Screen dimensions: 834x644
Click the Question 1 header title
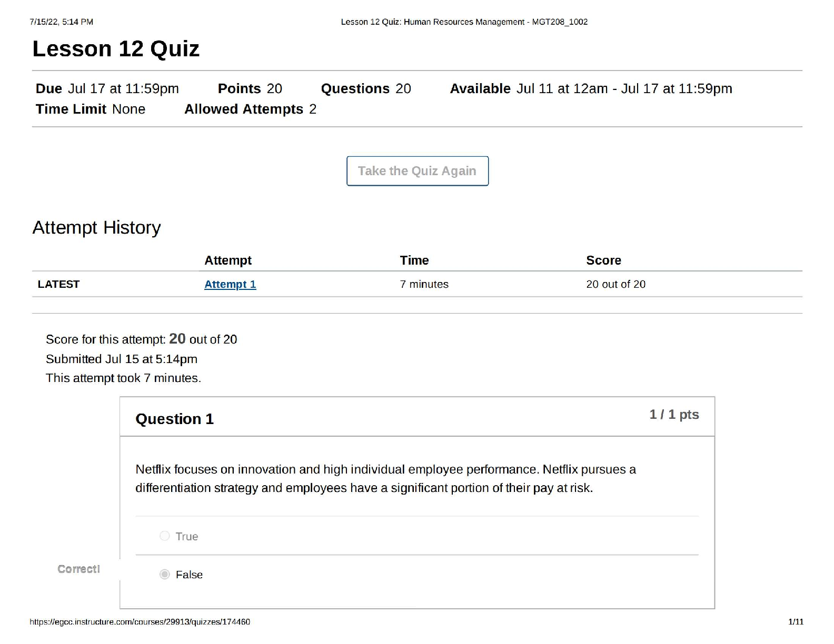(x=174, y=419)
